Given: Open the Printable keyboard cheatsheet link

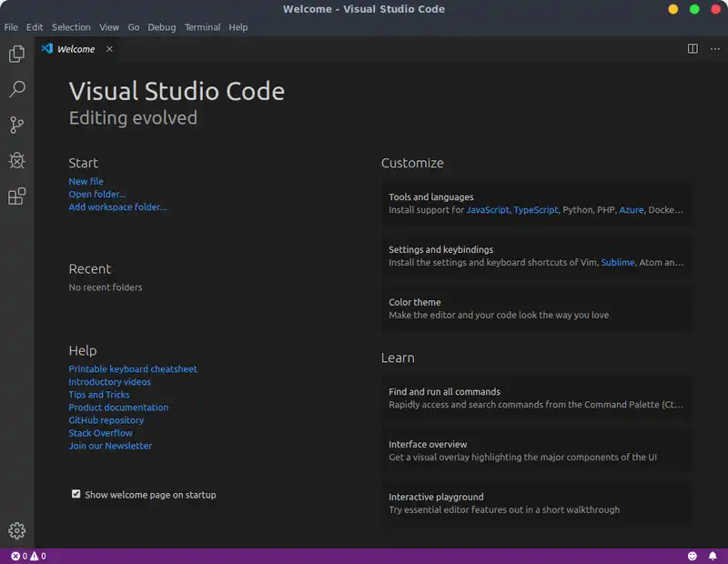Looking at the screenshot, I should [x=133, y=369].
